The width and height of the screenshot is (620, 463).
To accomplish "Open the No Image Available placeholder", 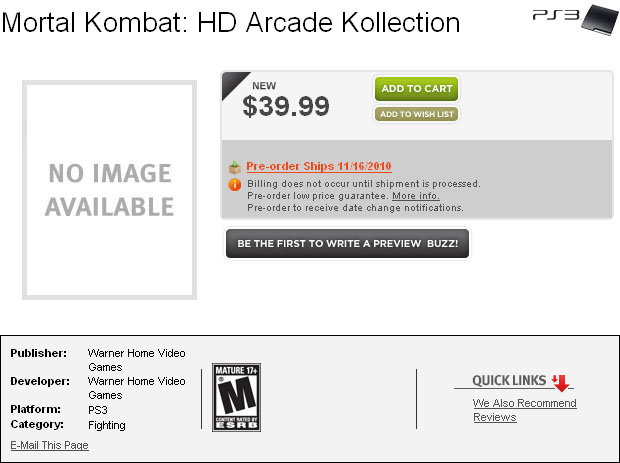I will [x=110, y=190].
